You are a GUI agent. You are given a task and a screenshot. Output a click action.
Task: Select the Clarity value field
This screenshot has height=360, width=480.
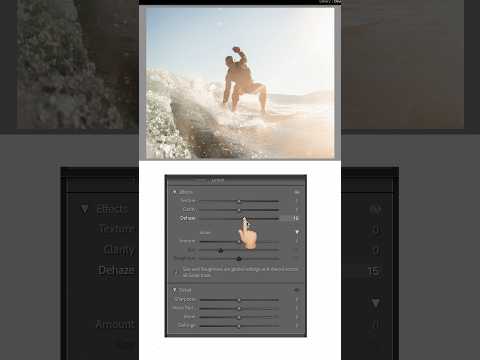pyautogui.click(x=296, y=210)
